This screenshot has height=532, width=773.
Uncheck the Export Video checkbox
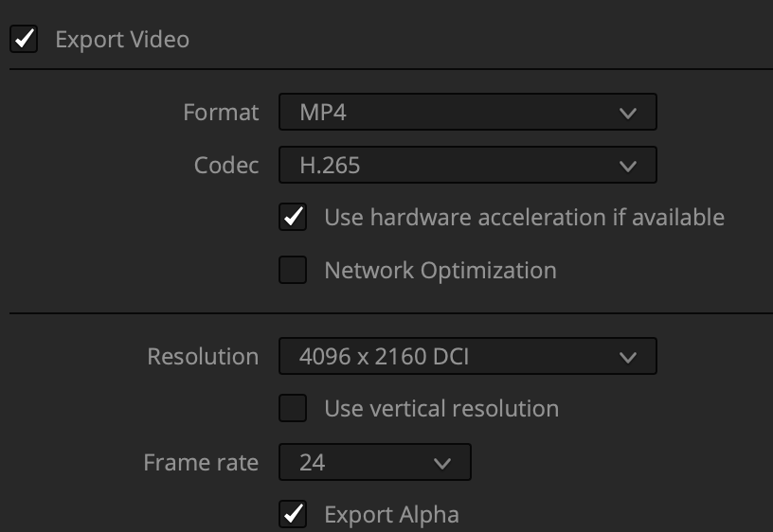(x=24, y=40)
